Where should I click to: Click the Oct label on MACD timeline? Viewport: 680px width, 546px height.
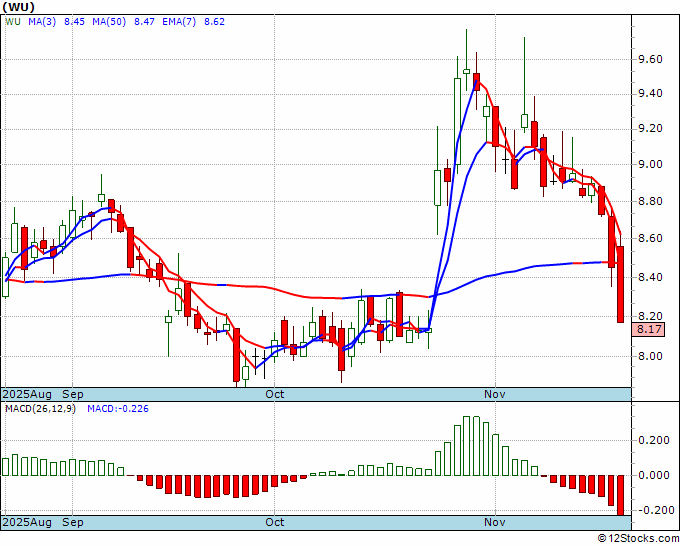pos(275,522)
